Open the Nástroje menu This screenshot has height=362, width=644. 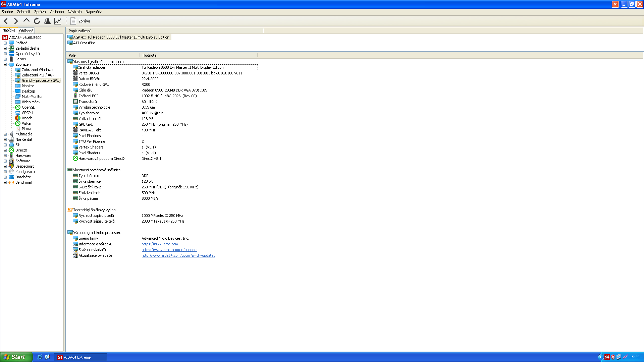74,12
